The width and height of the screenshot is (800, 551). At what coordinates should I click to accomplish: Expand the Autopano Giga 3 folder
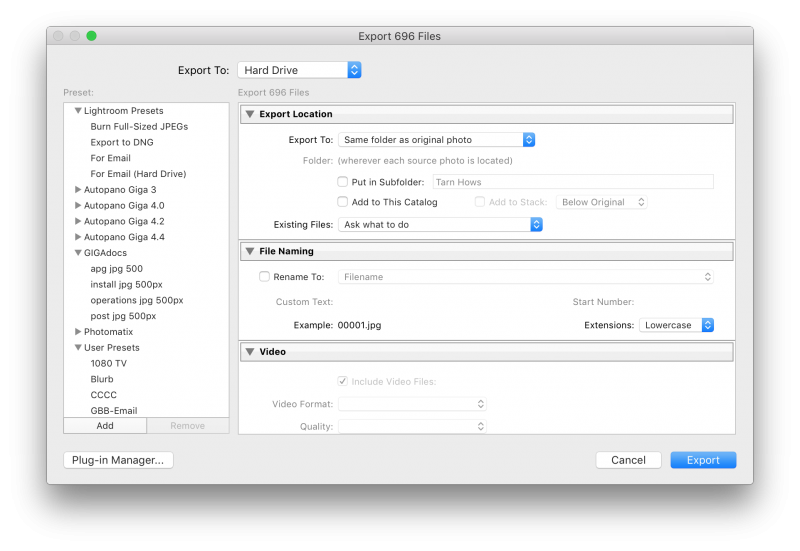tap(78, 190)
